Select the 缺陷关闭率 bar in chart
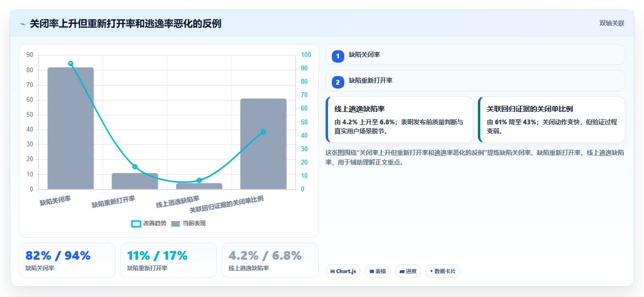644x297 pixels. [70, 128]
